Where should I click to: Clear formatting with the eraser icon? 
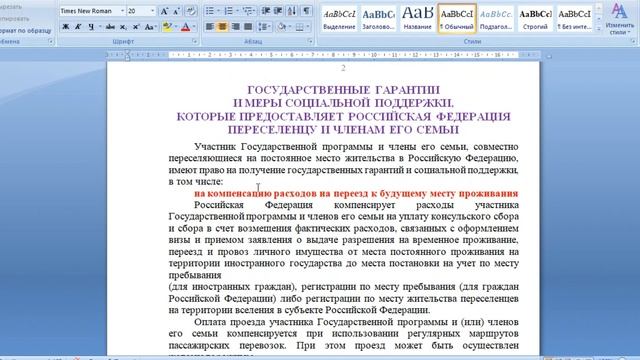[191, 11]
